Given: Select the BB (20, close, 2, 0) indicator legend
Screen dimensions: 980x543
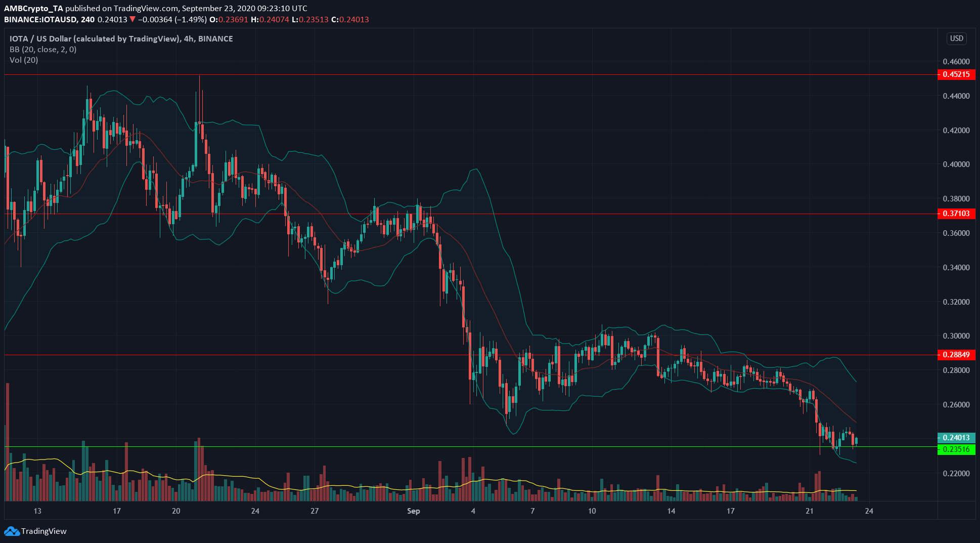Looking at the screenshot, I should (43, 50).
